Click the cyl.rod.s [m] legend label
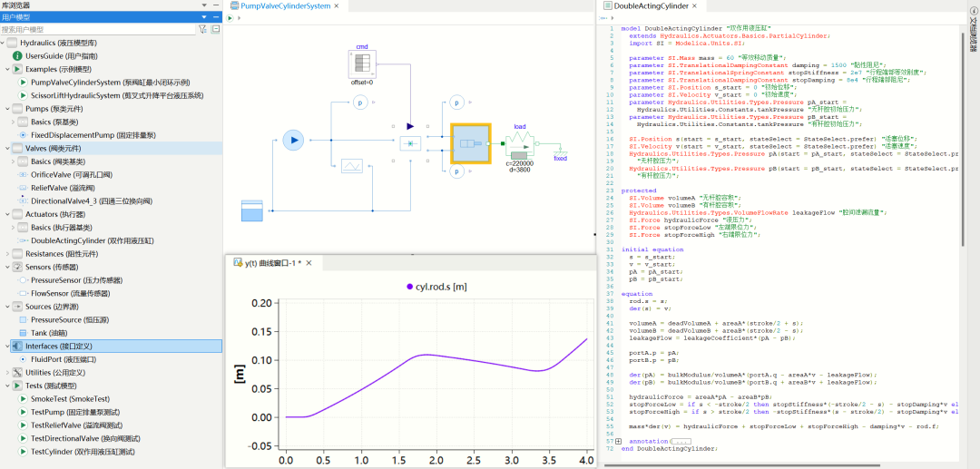980x469 pixels. click(442, 287)
